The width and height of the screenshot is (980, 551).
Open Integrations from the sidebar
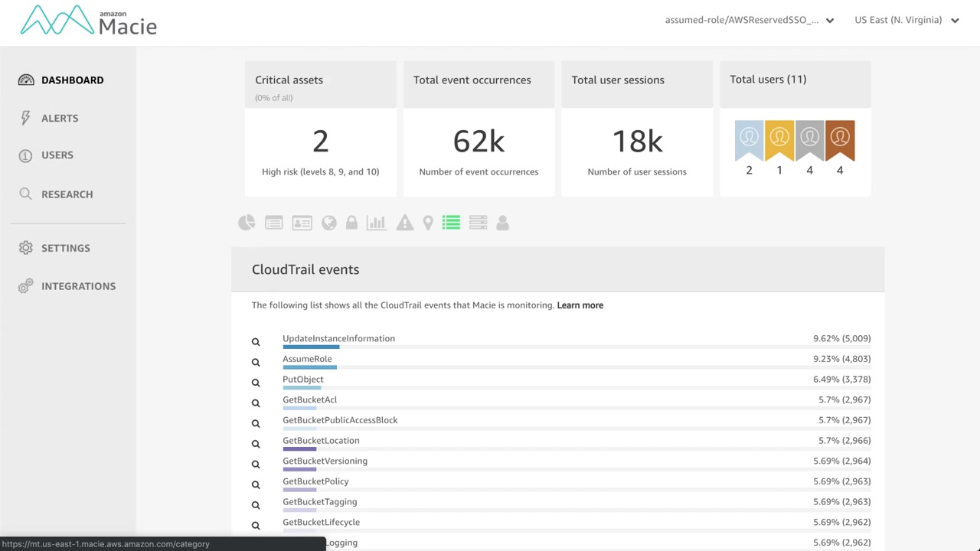(x=78, y=286)
